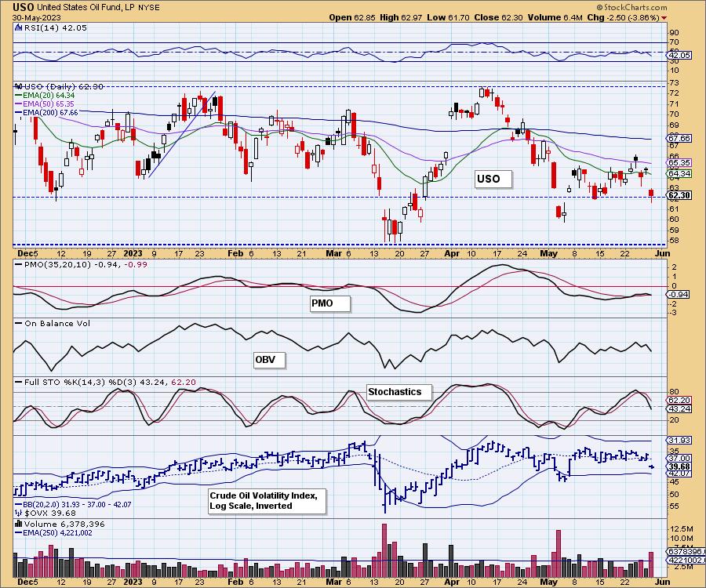The image size is (706, 588).
Task: Click the 62.20 stochastic %D axis tag
Action: 679,400
